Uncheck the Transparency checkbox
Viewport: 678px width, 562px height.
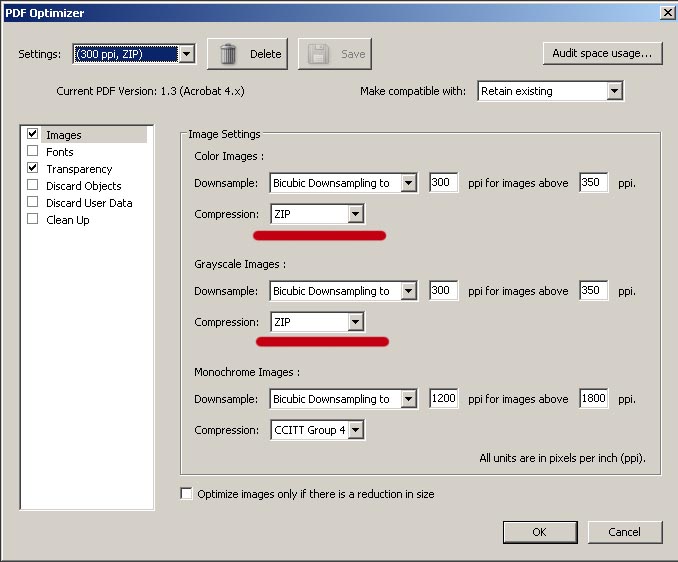click(32, 168)
